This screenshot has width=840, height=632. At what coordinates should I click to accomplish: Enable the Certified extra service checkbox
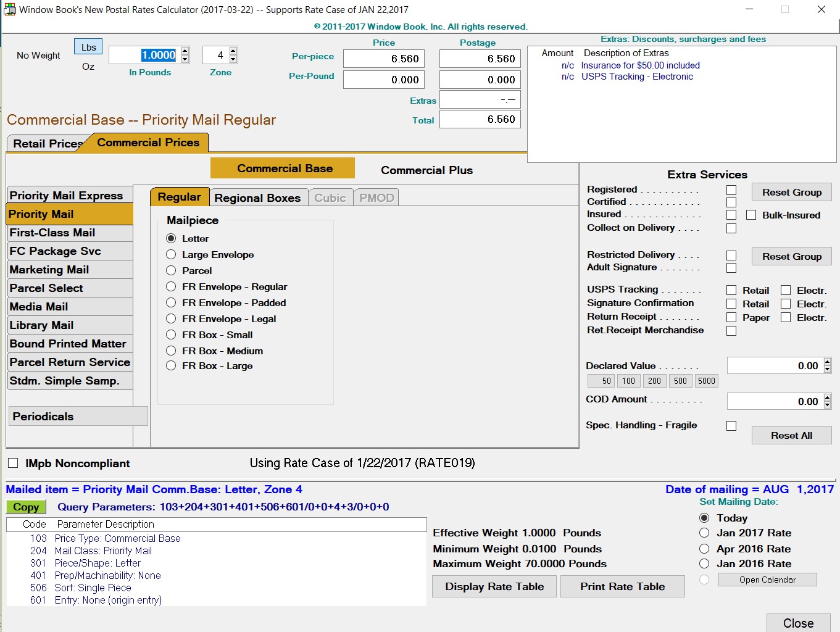pyautogui.click(x=731, y=202)
